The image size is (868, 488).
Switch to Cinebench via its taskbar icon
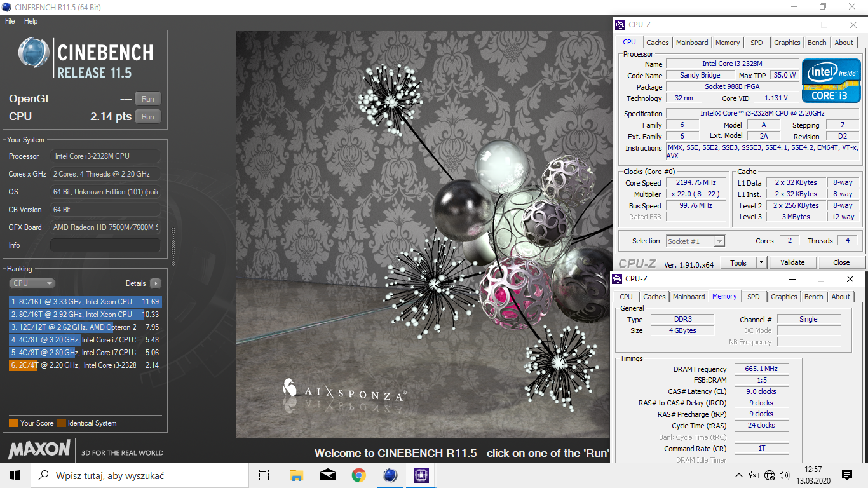pyautogui.click(x=390, y=475)
